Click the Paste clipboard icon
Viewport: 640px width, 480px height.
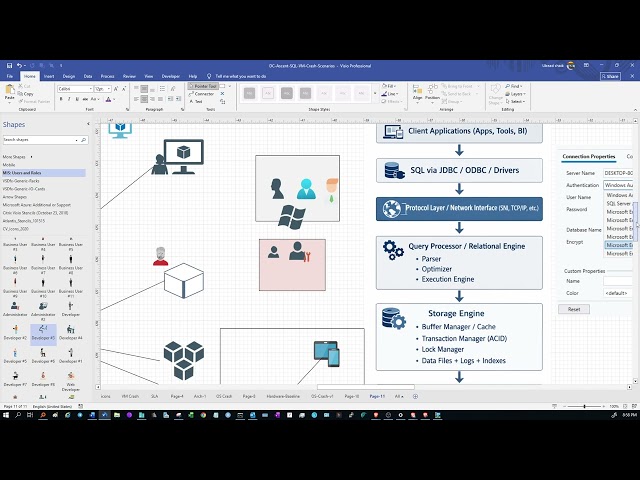(9, 91)
